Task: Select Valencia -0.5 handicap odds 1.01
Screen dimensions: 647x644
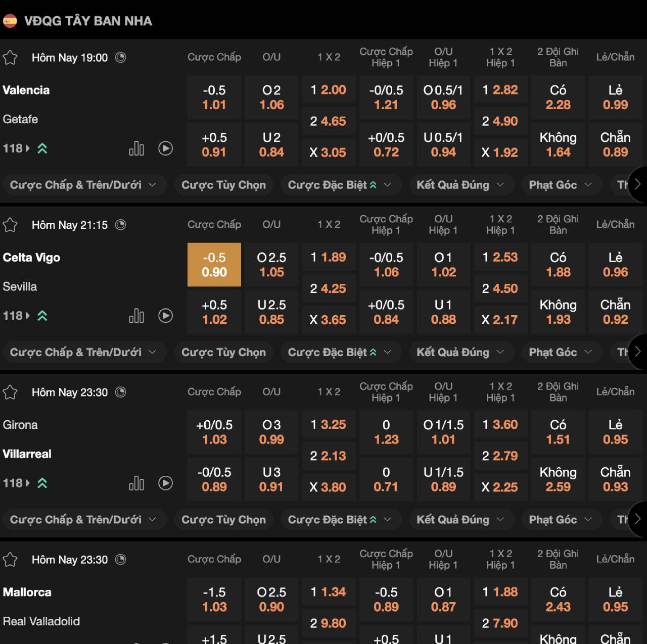Action: point(214,97)
